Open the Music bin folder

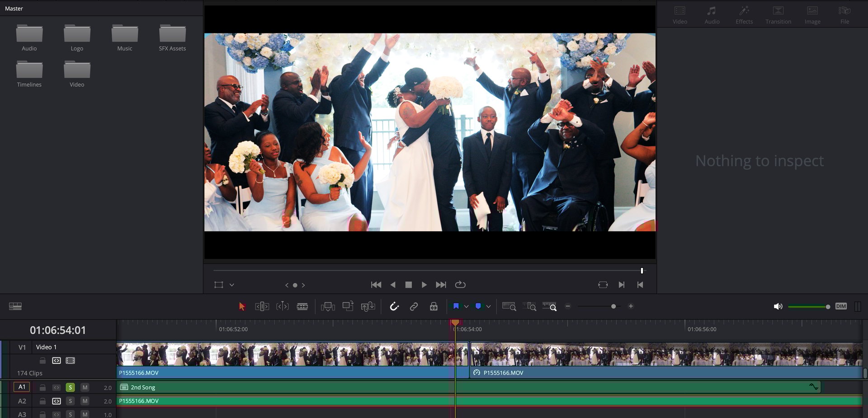(x=125, y=38)
